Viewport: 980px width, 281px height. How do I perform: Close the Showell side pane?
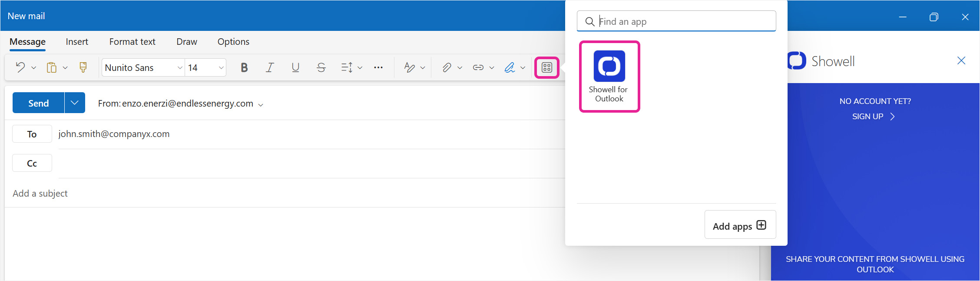click(961, 60)
